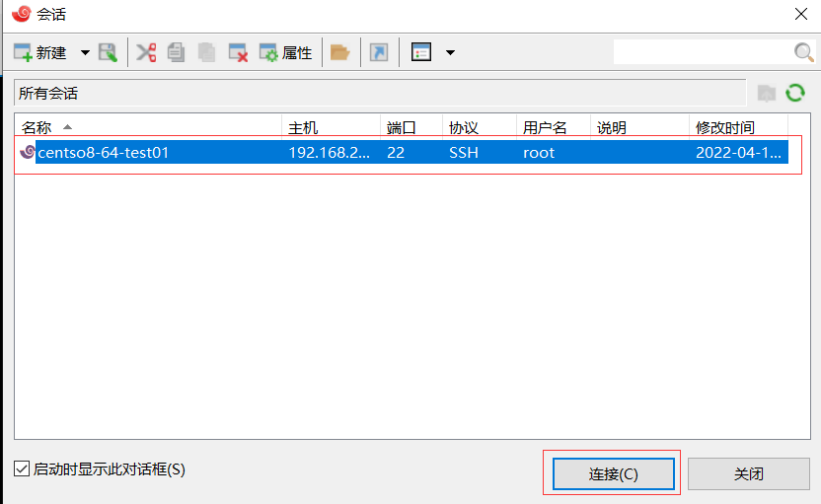Click the port cell 22
821x504 pixels.
(396, 152)
